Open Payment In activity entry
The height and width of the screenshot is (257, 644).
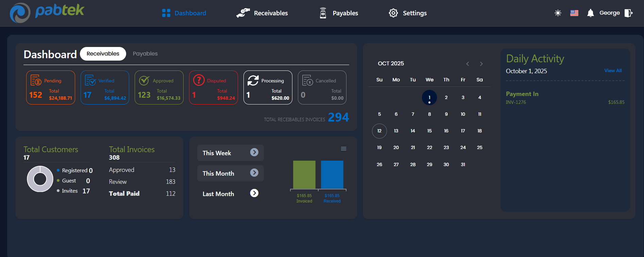coord(522,94)
